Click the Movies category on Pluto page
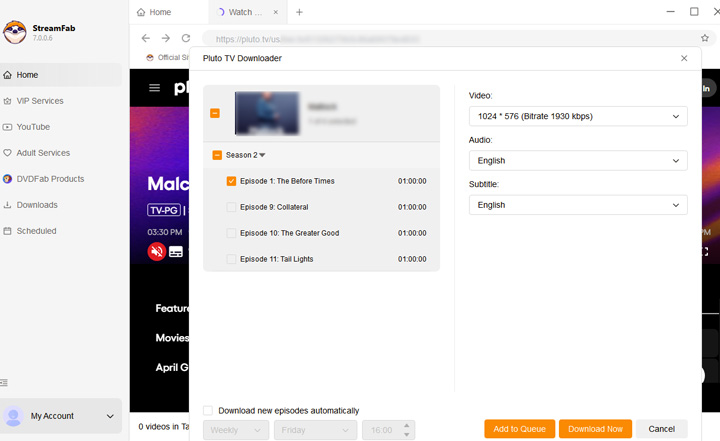The width and height of the screenshot is (720, 441). click(x=172, y=338)
